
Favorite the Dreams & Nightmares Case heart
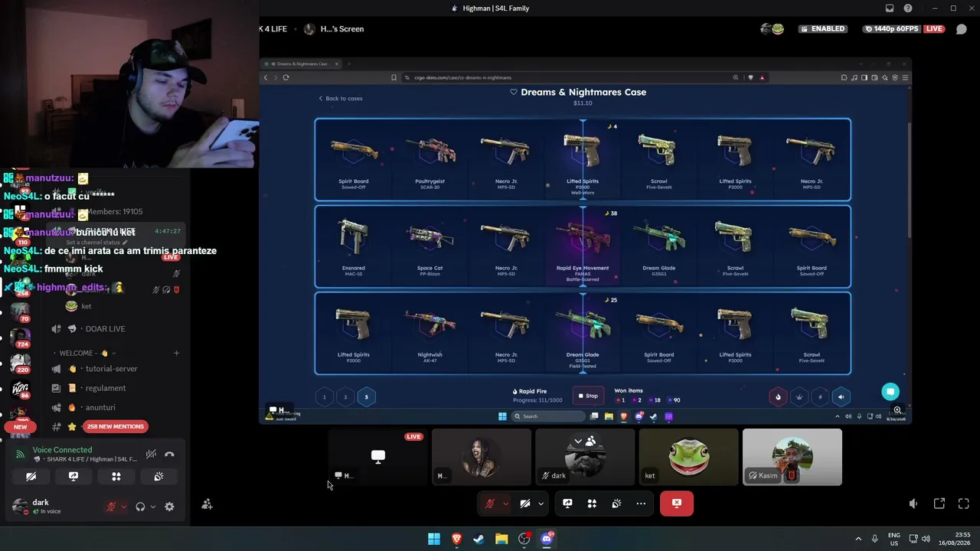pos(514,92)
